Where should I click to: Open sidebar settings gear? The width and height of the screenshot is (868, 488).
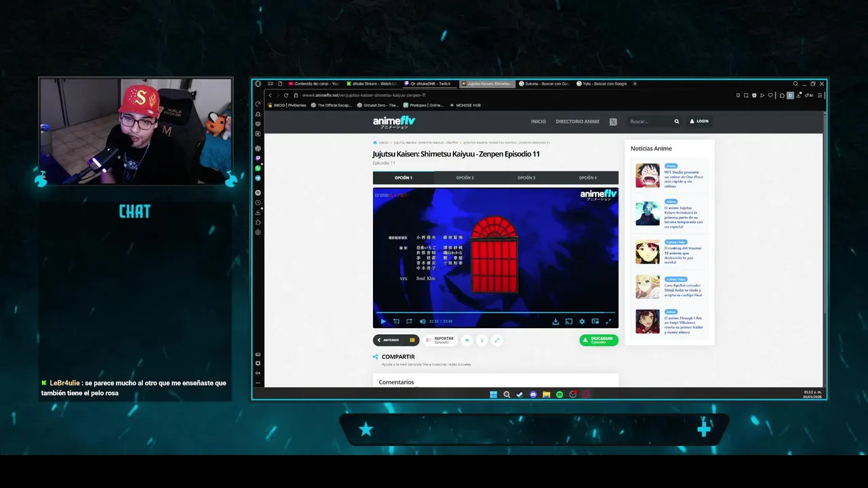pos(258,232)
